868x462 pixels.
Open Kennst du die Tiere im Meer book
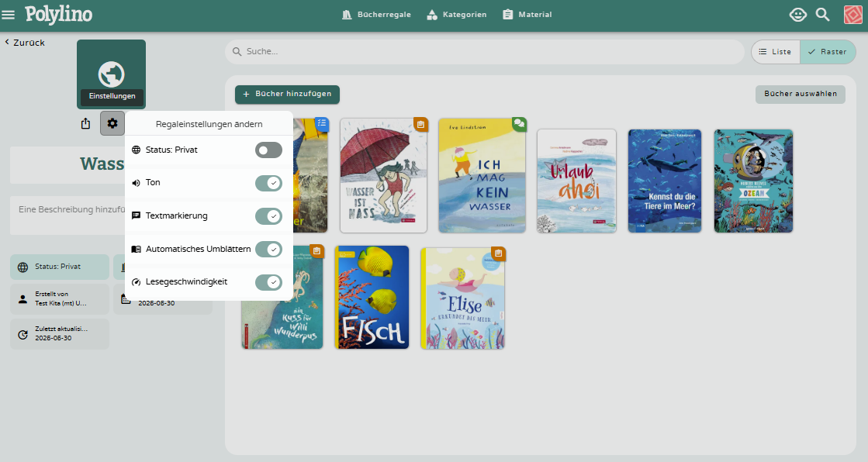point(665,181)
